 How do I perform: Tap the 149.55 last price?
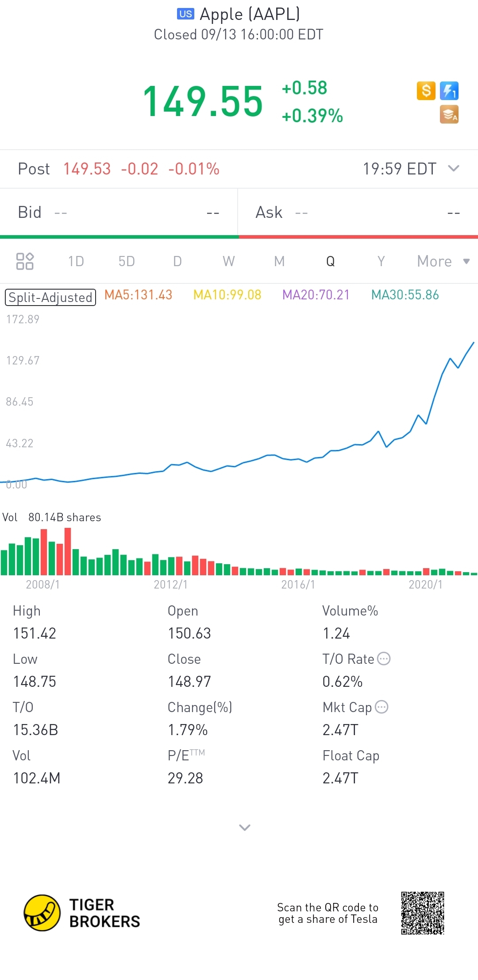pyautogui.click(x=203, y=102)
